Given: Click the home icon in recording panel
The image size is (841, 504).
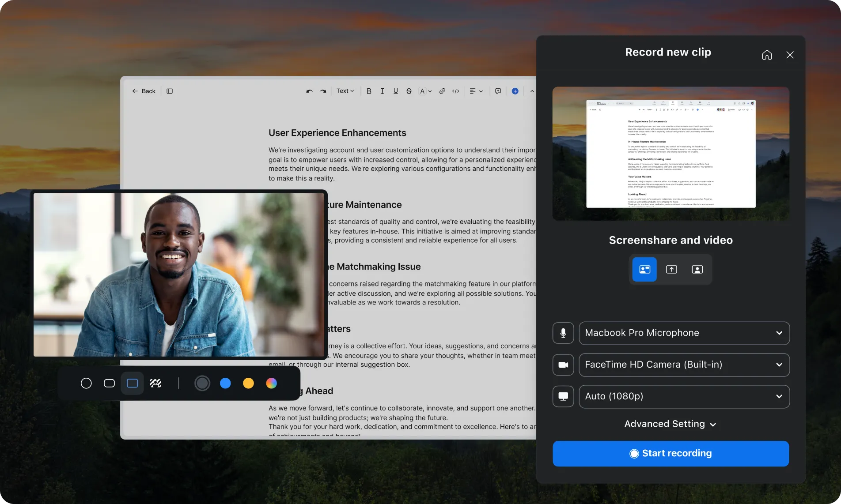Looking at the screenshot, I should [767, 55].
